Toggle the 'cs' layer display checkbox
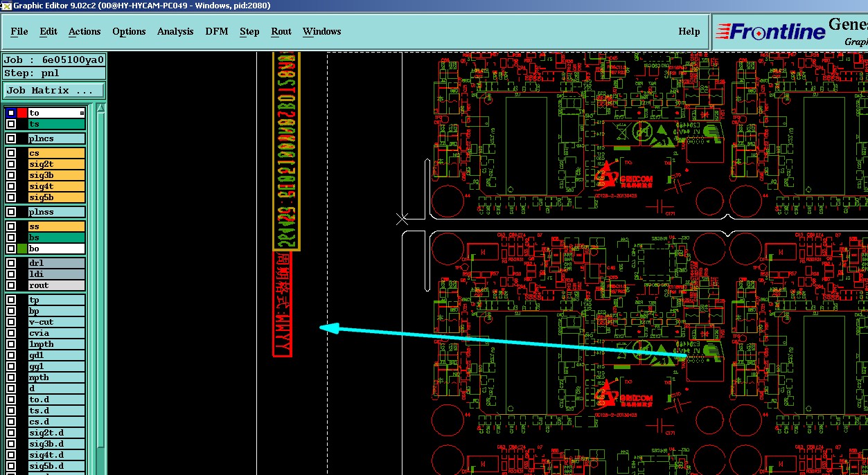Image resolution: width=868 pixels, height=475 pixels. pyautogui.click(x=11, y=153)
